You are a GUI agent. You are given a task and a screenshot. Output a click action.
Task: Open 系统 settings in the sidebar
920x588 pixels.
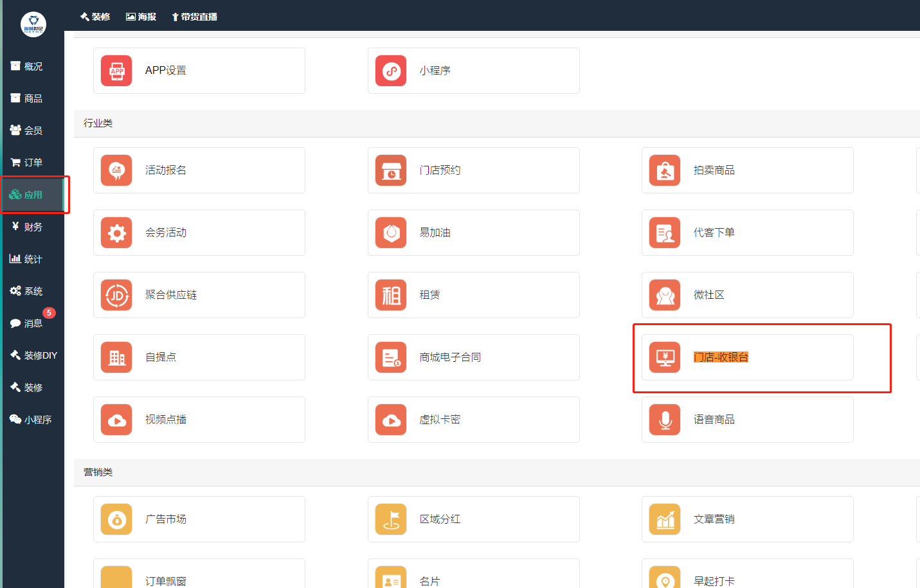coord(32,291)
